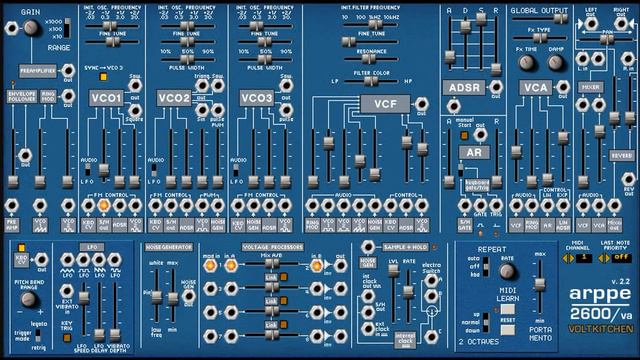The height and width of the screenshot is (360, 640).
Task: Click the LFO SPEED slider handle
Action: pyautogui.click(x=84, y=298)
